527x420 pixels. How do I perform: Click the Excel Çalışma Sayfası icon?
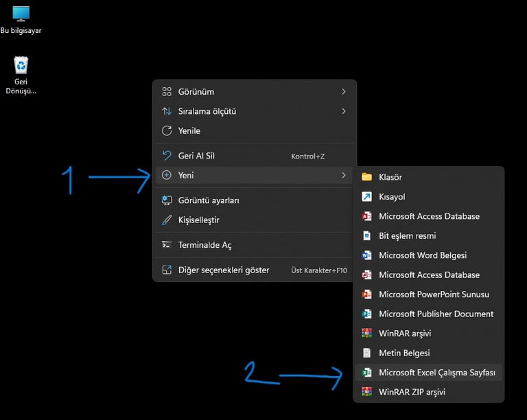coord(366,372)
